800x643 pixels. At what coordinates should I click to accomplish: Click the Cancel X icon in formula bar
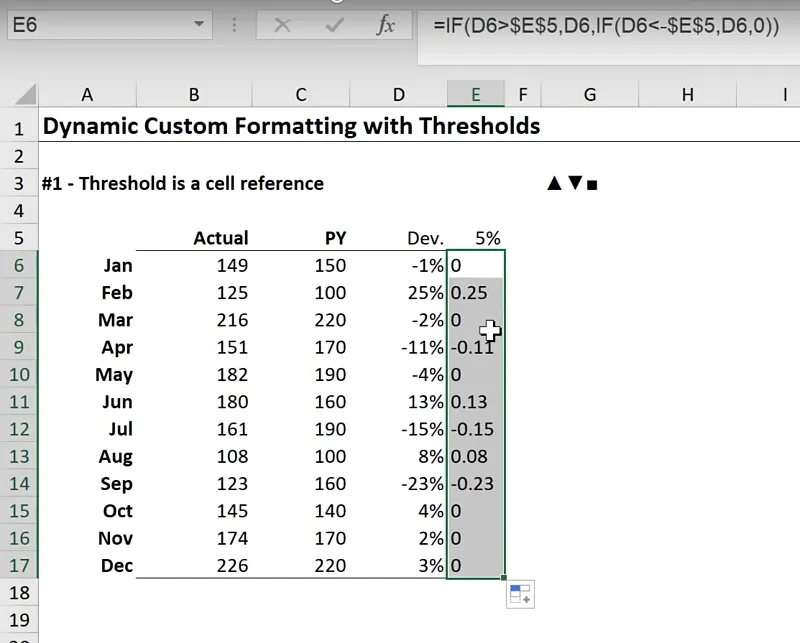283,26
